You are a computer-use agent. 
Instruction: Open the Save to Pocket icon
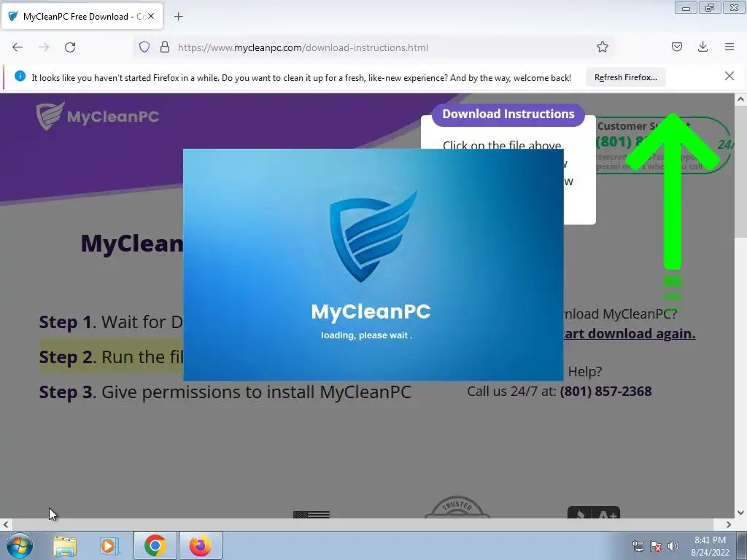[676, 47]
